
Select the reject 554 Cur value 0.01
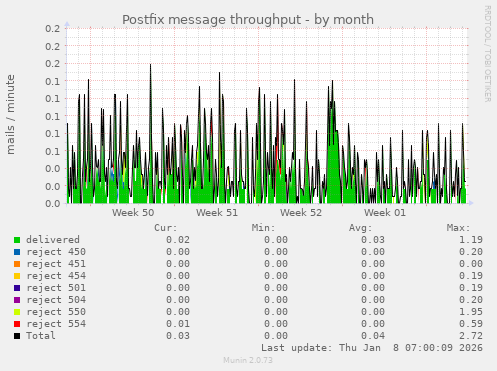[178, 324]
